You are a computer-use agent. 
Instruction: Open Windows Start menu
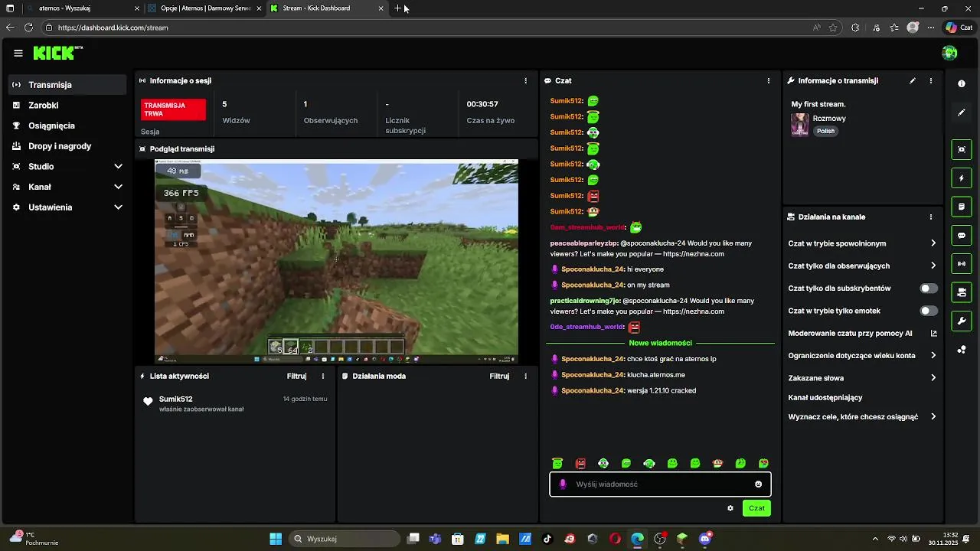pyautogui.click(x=276, y=539)
